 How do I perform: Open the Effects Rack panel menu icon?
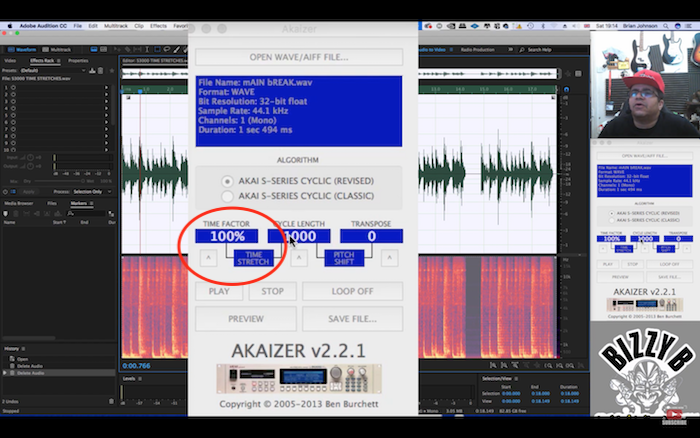(58, 61)
